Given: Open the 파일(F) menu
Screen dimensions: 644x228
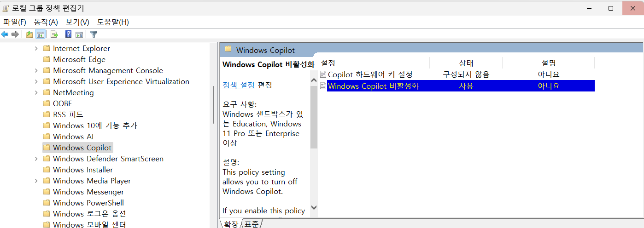Looking at the screenshot, I should pos(15,22).
